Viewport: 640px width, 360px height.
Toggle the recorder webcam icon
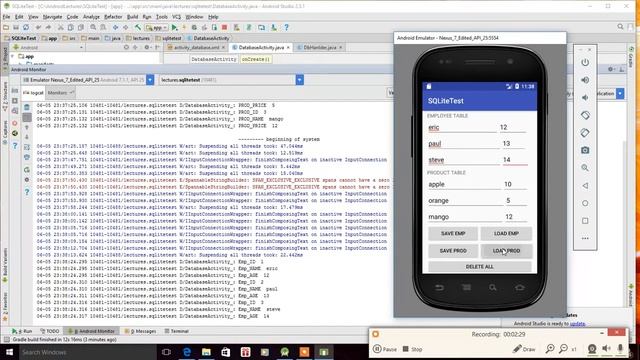coord(592,349)
